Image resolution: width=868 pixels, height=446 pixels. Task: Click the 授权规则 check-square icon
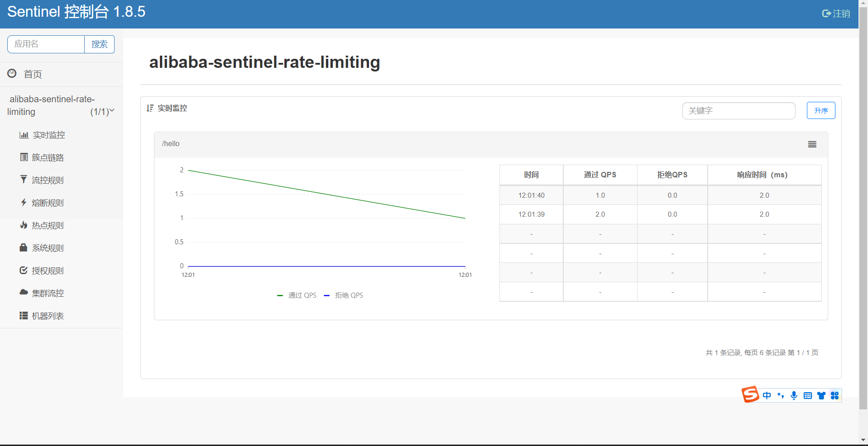pos(24,270)
